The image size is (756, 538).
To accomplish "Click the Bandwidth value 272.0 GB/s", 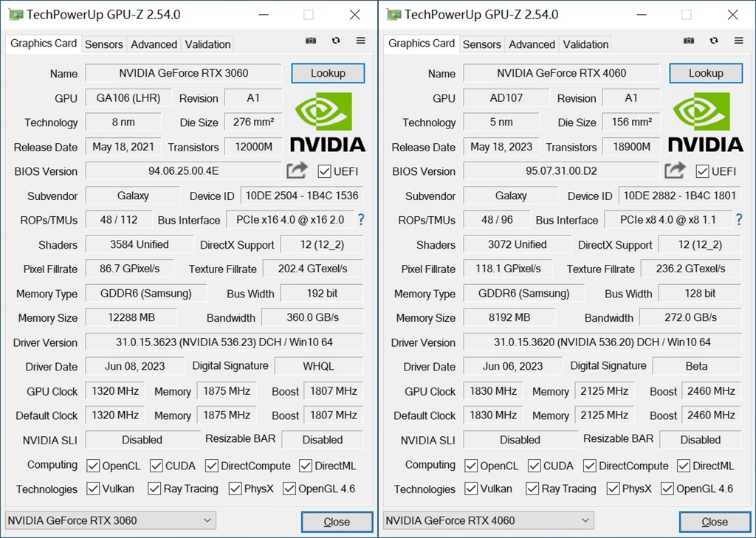I will click(x=690, y=317).
